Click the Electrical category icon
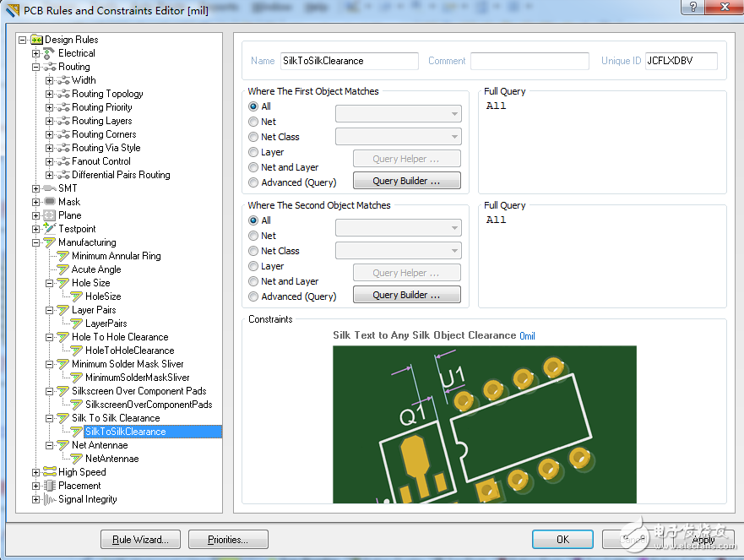The height and width of the screenshot is (560, 744). tap(49, 53)
